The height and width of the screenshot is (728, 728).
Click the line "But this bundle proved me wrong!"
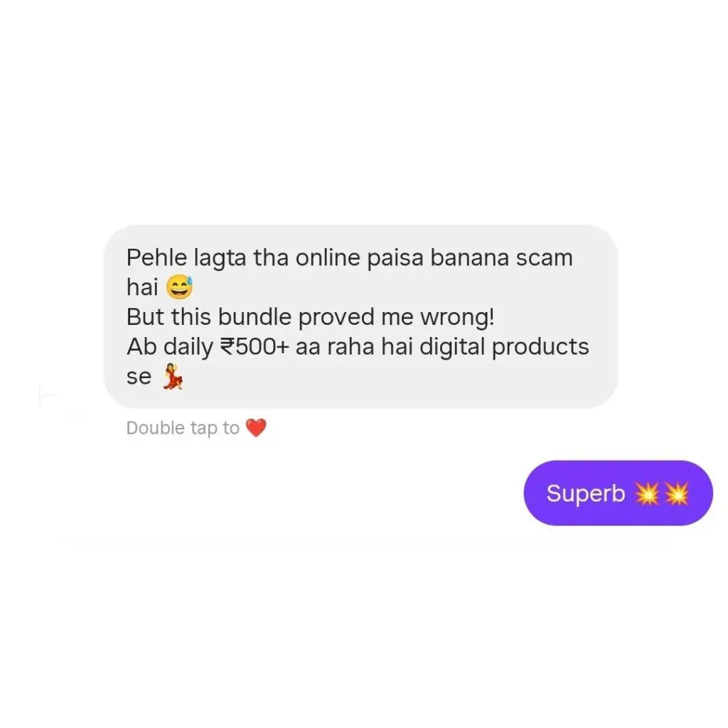(311, 318)
